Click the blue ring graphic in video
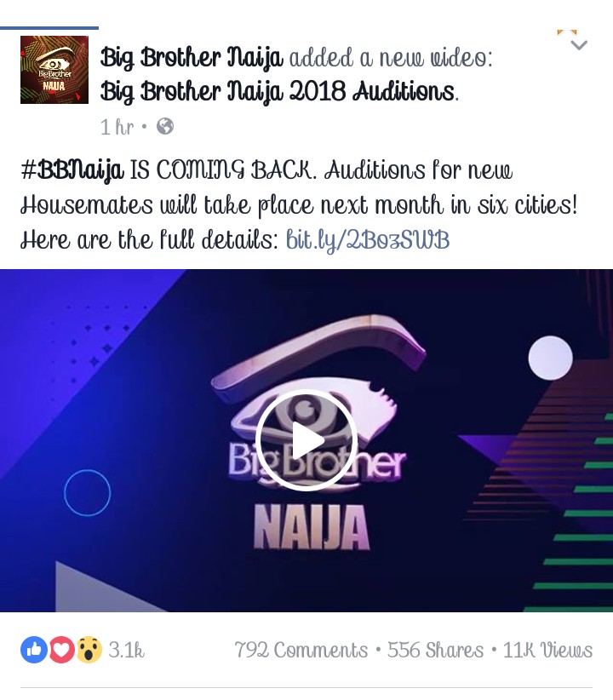Screen dimensions: 613x700 coord(87,492)
